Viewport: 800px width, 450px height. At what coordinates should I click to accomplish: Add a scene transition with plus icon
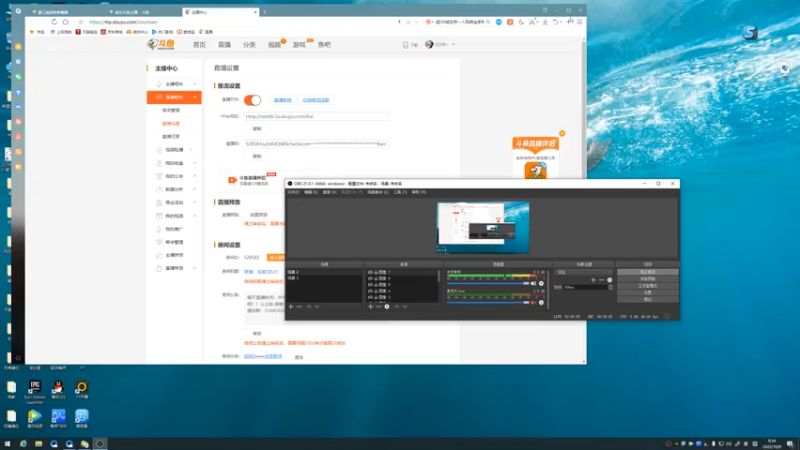(593, 280)
